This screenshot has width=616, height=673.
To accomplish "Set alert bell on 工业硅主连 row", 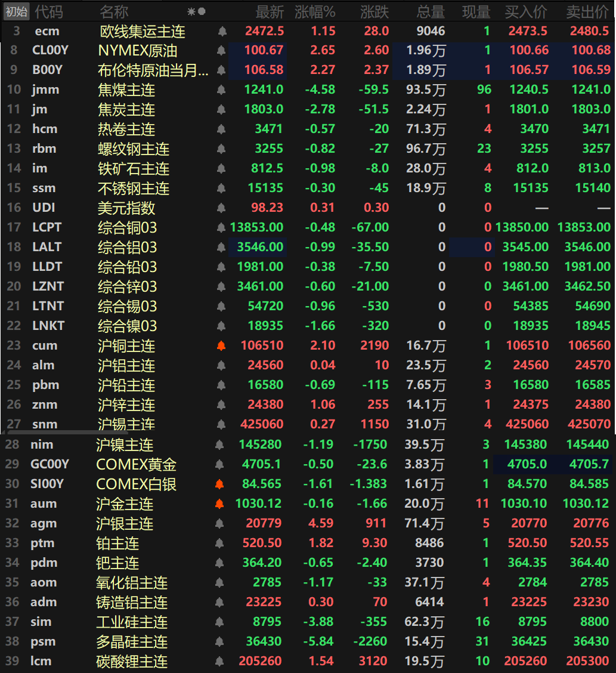I will (x=219, y=622).
